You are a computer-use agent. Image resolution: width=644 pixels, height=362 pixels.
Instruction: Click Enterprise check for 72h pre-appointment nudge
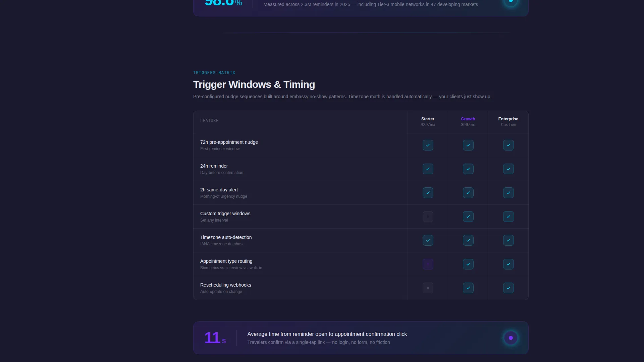[508, 145]
